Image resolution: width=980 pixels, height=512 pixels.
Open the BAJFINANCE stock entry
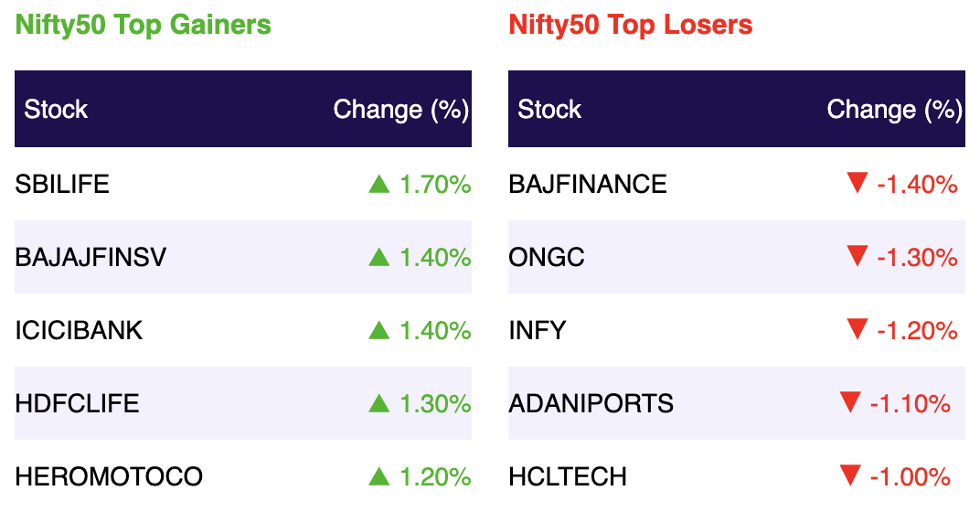click(x=588, y=185)
